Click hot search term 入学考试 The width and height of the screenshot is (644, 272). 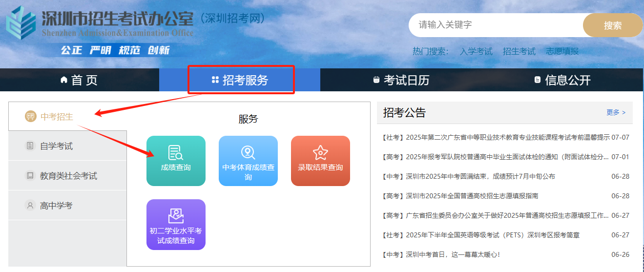pos(476,51)
